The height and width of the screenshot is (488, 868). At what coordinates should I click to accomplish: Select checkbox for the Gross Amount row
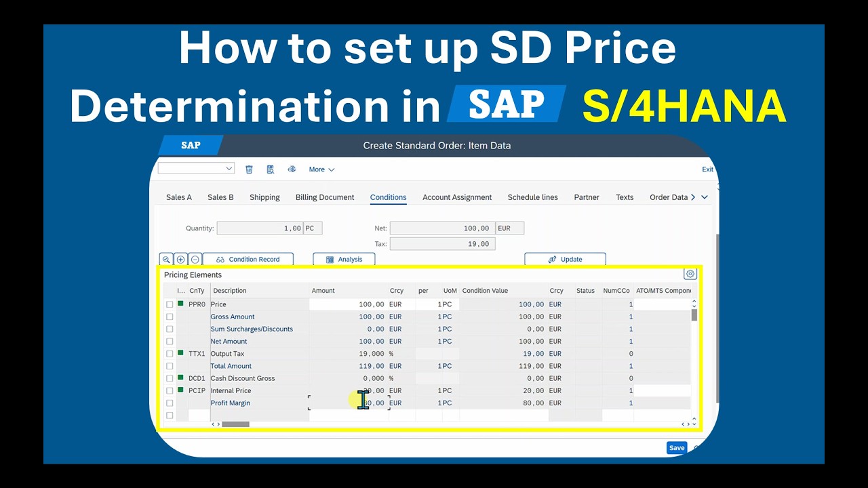click(x=170, y=317)
